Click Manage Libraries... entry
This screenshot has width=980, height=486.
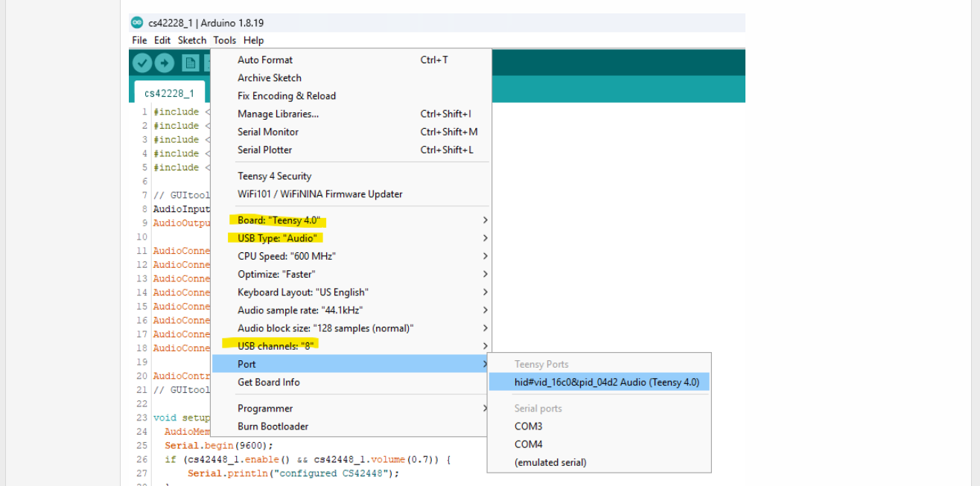[278, 114]
